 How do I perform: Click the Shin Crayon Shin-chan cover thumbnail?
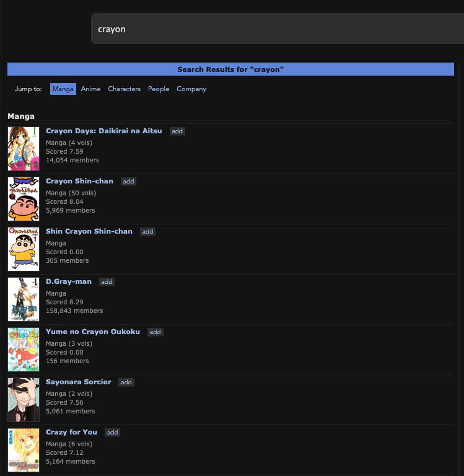pos(24,249)
